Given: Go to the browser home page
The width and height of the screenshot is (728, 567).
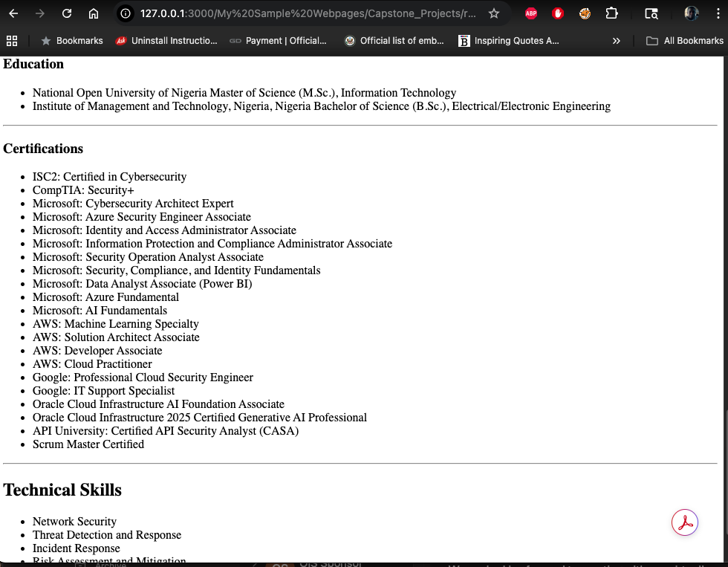Looking at the screenshot, I should click(94, 13).
